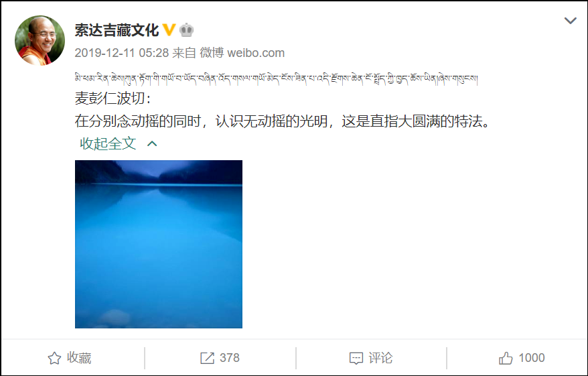
Task: Like the post with thumbs-up icon
Action: [x=506, y=358]
